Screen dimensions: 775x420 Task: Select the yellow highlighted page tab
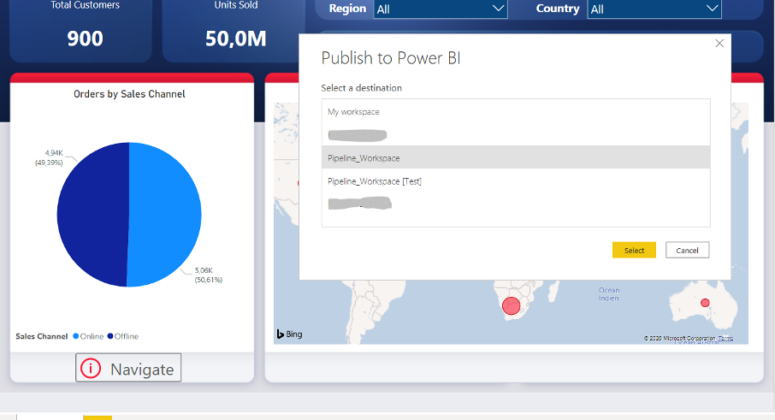97,416
